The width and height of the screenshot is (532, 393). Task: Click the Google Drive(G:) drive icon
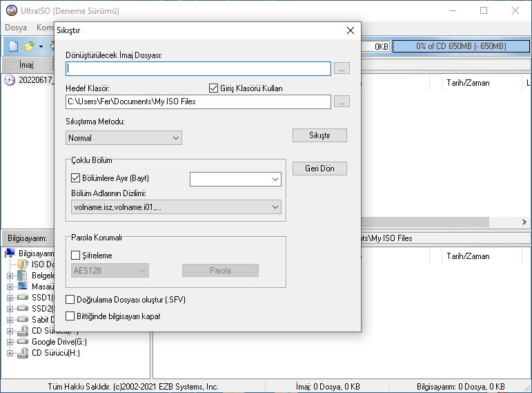pos(23,341)
